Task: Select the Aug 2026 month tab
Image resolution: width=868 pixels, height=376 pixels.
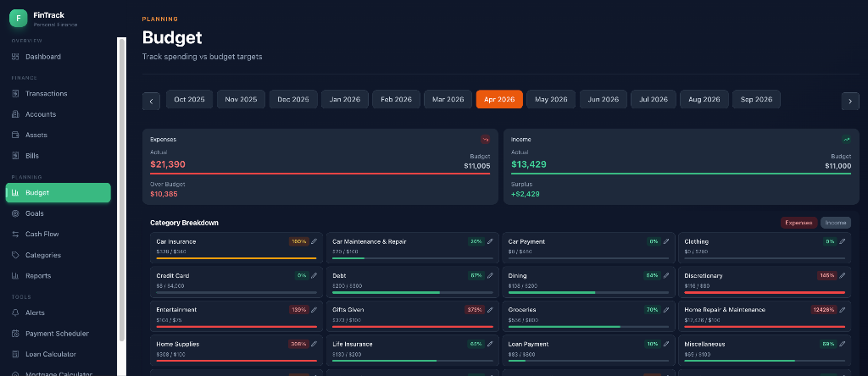Action: [704, 100]
